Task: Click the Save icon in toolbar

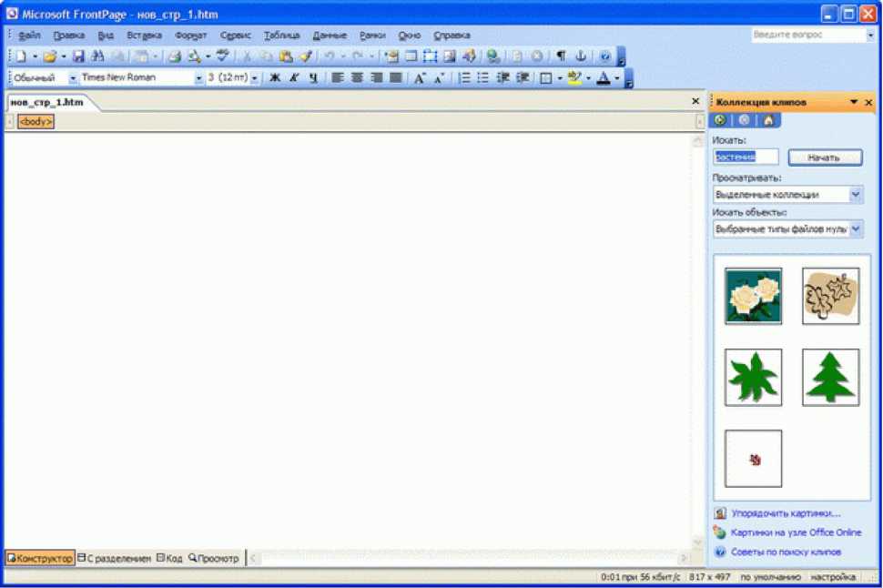Action: click(x=79, y=56)
